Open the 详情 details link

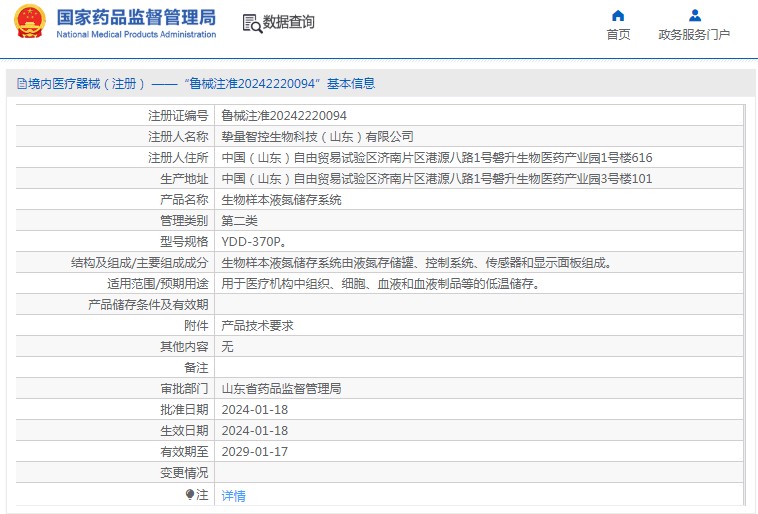click(x=233, y=496)
